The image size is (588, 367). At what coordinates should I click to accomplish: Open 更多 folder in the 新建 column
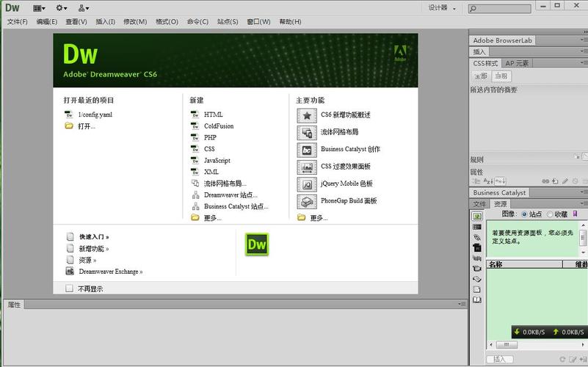coord(212,218)
